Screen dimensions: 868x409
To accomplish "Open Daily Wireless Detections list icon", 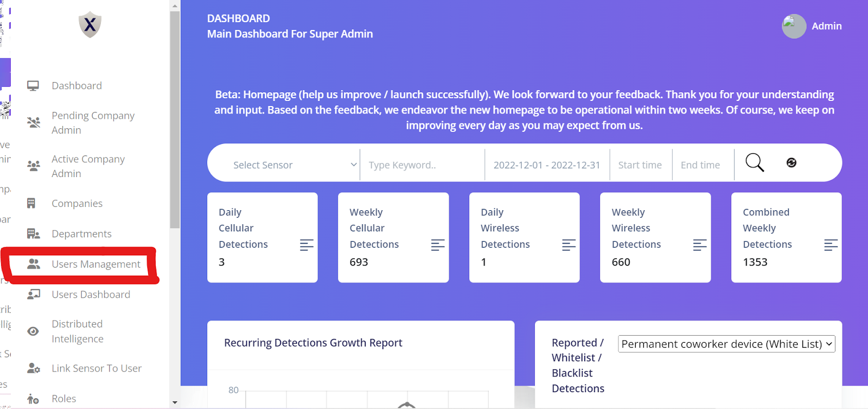I will tap(569, 245).
